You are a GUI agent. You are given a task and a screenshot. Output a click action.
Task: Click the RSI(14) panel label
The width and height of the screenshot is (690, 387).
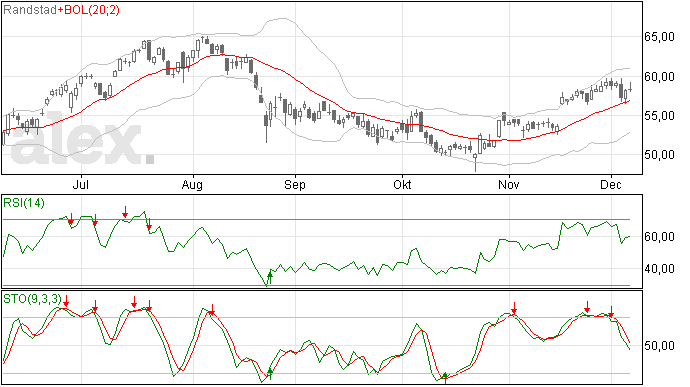(24, 203)
